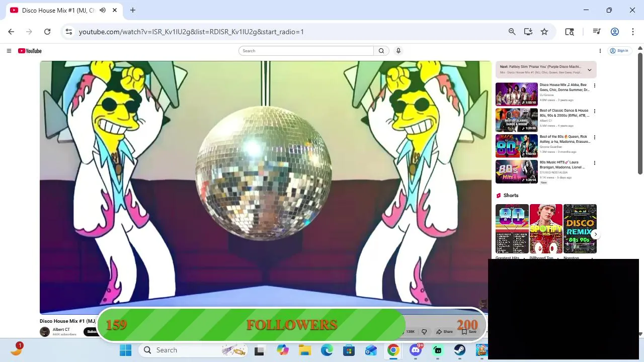Open Microsoft Copilot from the taskbar
Image resolution: width=644 pixels, height=362 pixels.
(x=283, y=350)
